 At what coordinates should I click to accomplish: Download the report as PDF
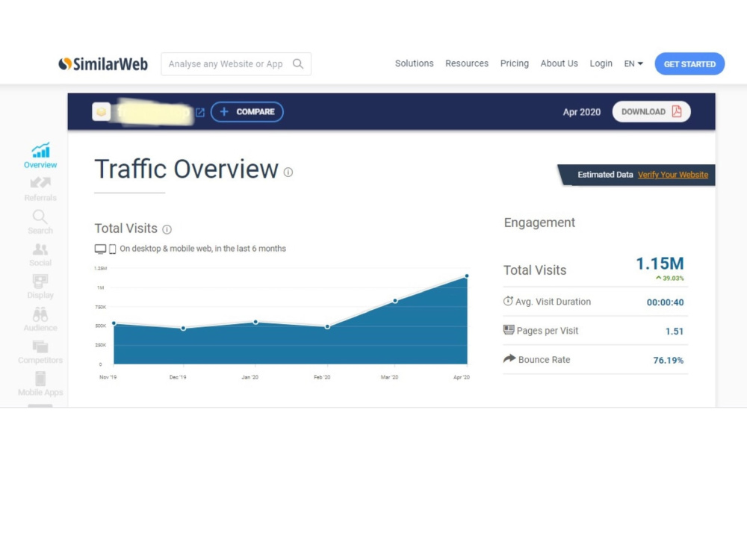651,112
